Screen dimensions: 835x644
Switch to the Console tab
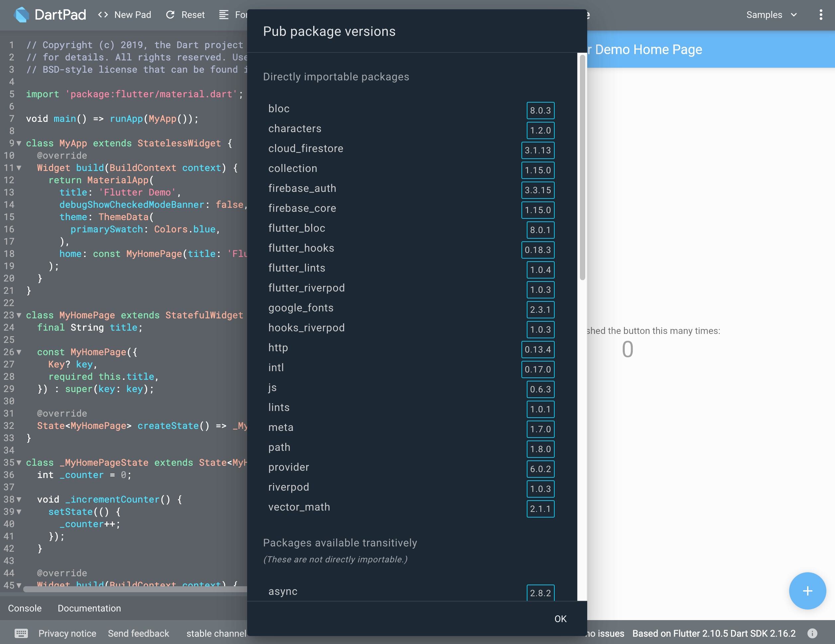(x=25, y=608)
